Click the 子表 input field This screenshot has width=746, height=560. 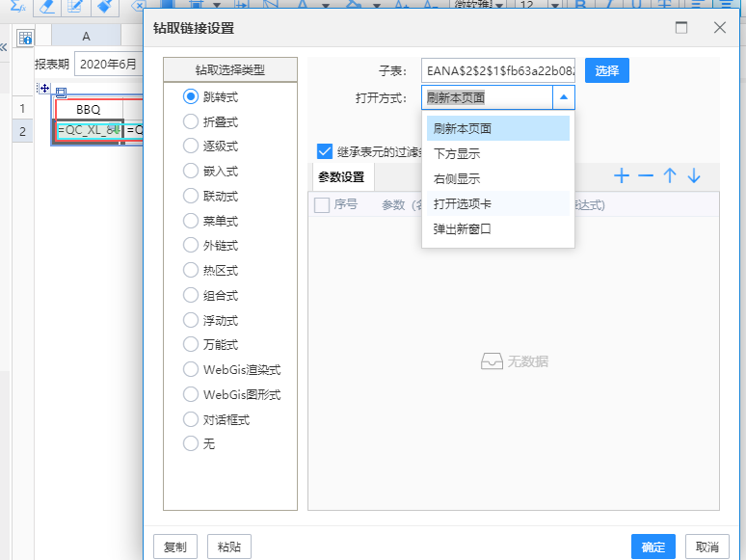pyautogui.click(x=498, y=71)
